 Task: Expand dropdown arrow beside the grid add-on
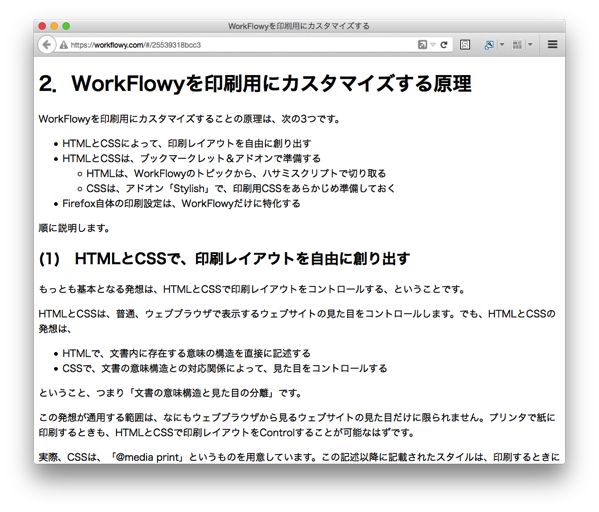pyautogui.click(x=530, y=45)
